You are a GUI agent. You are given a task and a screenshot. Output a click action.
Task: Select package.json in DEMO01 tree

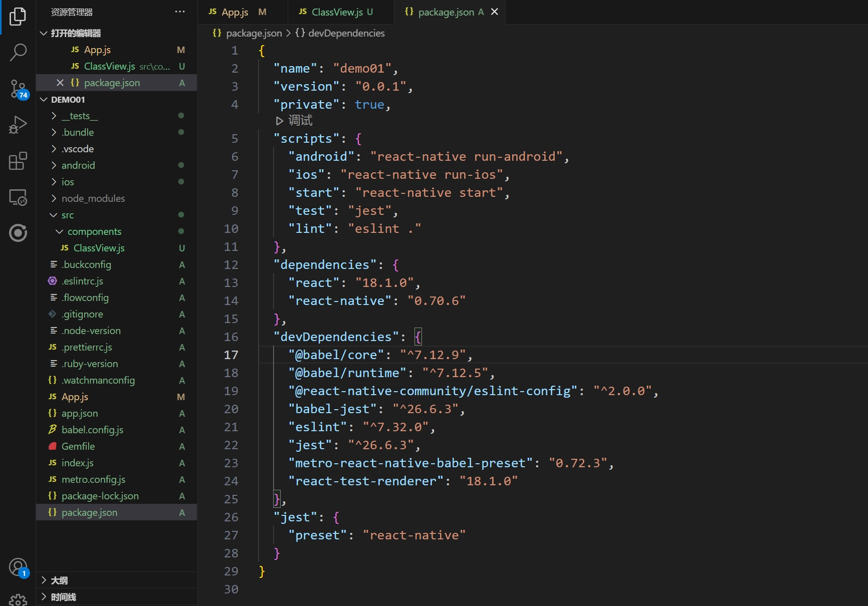coord(116,512)
